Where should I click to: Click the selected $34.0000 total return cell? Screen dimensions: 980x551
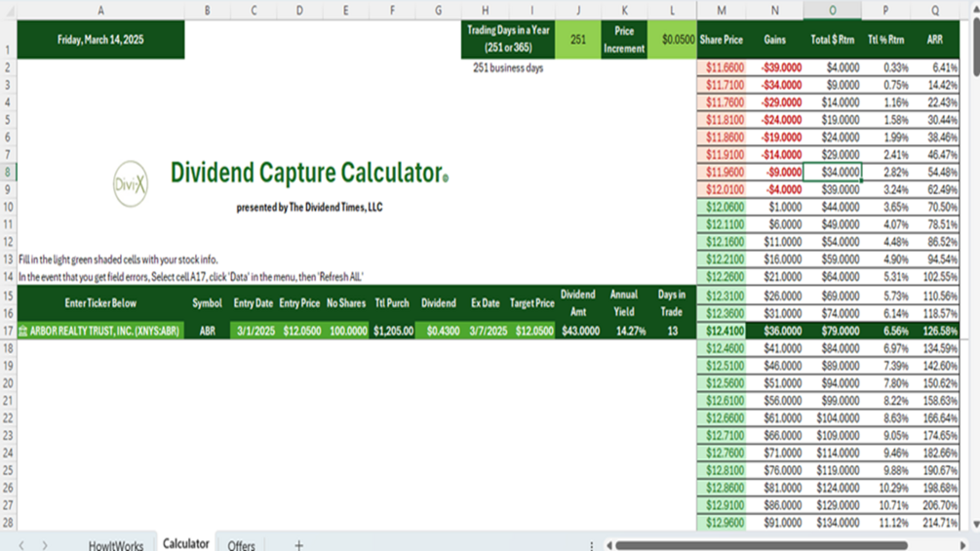click(833, 172)
